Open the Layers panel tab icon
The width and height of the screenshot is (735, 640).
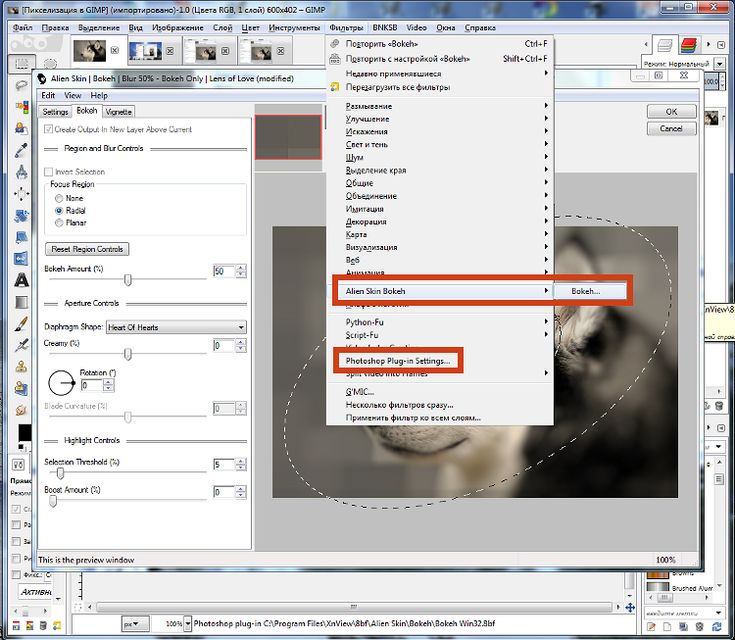pos(665,45)
